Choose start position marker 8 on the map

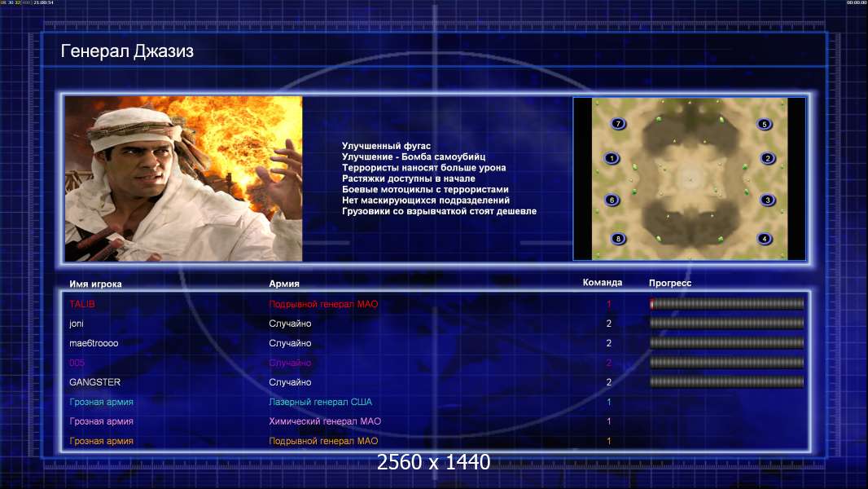pos(618,239)
